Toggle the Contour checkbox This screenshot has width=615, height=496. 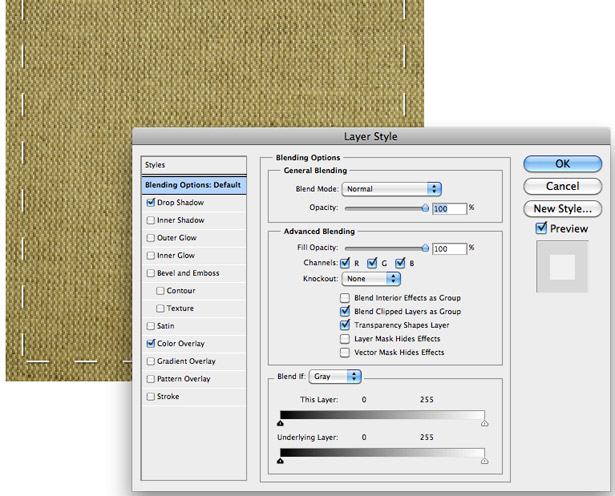point(160,291)
